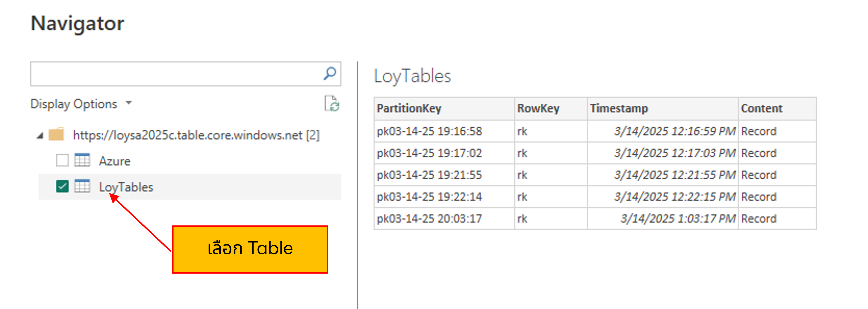The height and width of the screenshot is (309, 868).
Task: Click the storage account folder icon
Action: [56, 135]
